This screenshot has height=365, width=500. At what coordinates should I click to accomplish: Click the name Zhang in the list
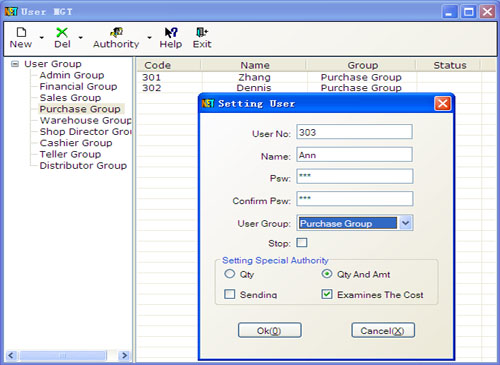point(254,77)
